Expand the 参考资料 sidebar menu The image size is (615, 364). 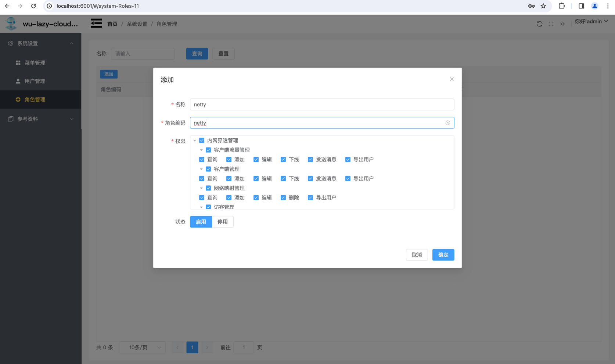(40, 119)
